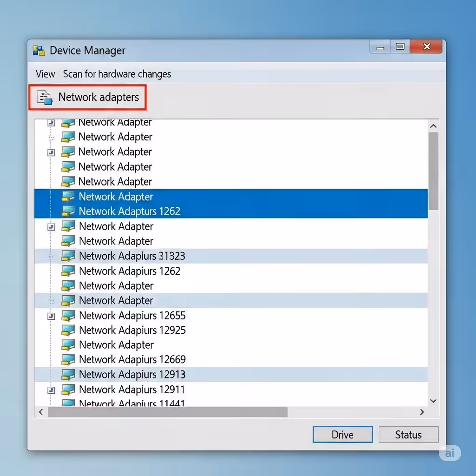The width and height of the screenshot is (476, 476).
Task: Click the icon beside Network Adapiurs 31323
Action: point(68,256)
